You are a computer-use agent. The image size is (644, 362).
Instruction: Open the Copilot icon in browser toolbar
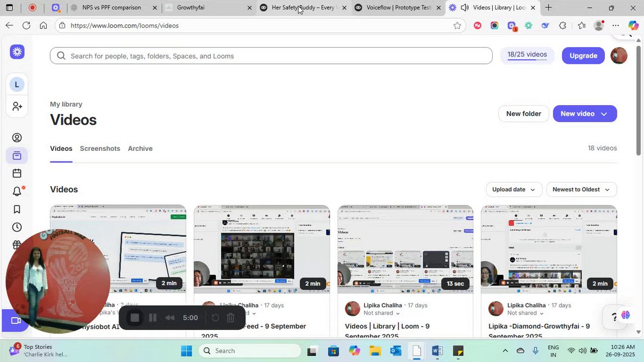pos(633,26)
